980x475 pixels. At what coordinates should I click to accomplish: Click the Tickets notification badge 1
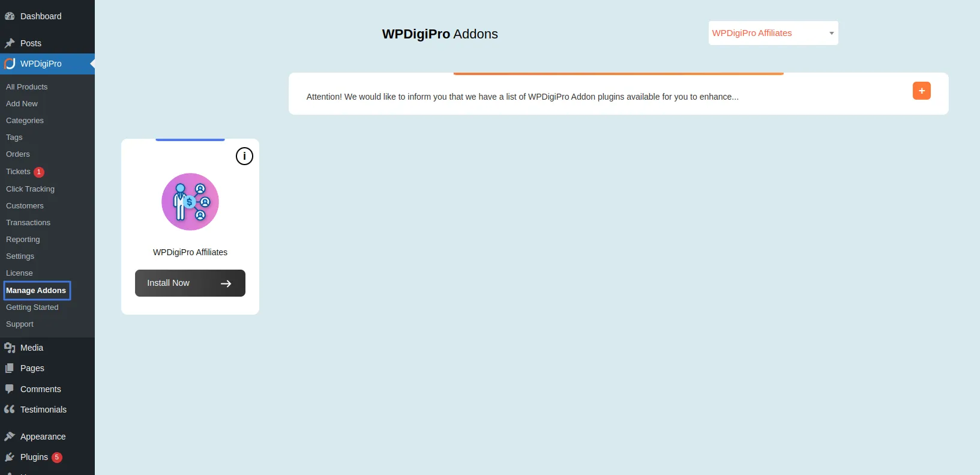pyautogui.click(x=39, y=172)
